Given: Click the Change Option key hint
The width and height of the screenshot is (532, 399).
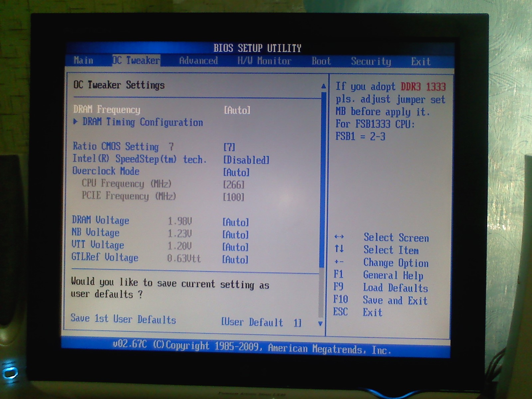Looking at the screenshot, I should click(396, 263).
